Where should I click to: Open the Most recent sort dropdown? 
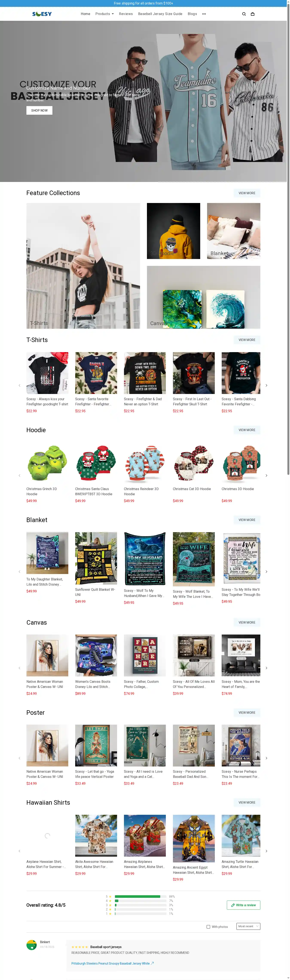click(248, 926)
